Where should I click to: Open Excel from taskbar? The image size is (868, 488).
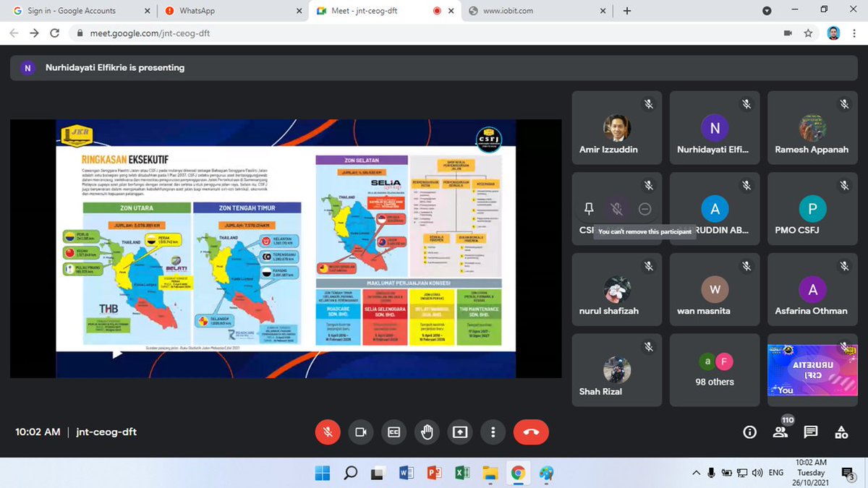(462, 473)
